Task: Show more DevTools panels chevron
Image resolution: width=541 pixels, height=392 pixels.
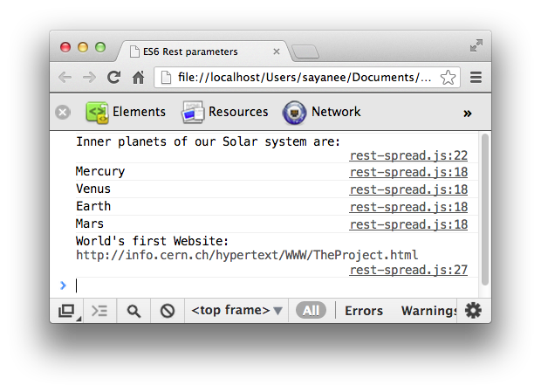Action: pos(467,113)
